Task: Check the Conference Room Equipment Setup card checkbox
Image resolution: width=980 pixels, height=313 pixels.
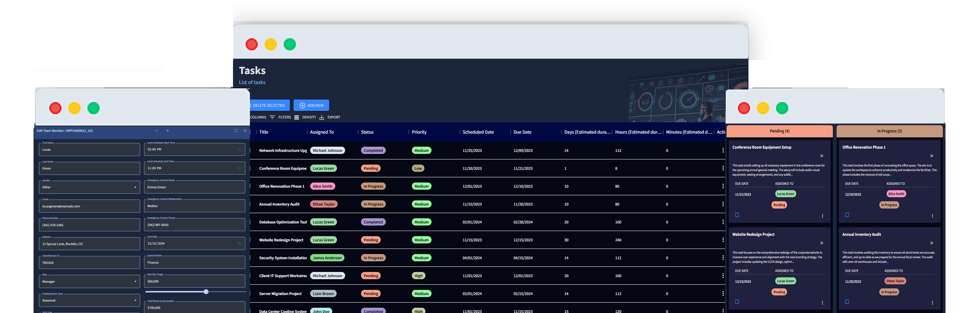Action: 737,215
